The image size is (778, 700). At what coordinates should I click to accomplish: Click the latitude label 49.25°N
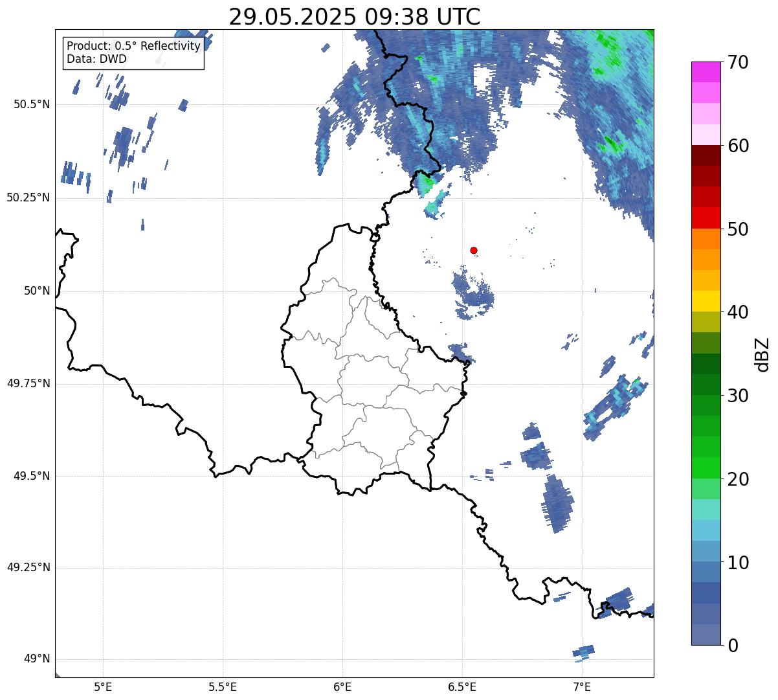coord(28,568)
